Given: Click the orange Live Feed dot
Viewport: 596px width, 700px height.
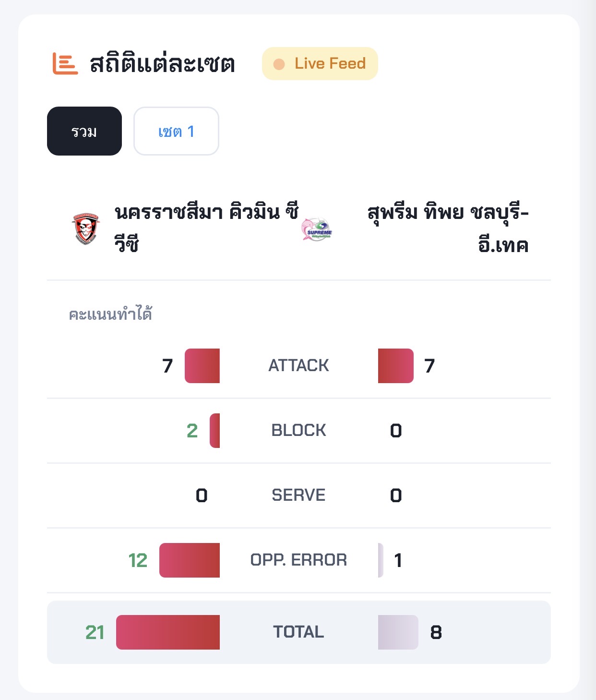Looking at the screenshot, I should pos(279,64).
